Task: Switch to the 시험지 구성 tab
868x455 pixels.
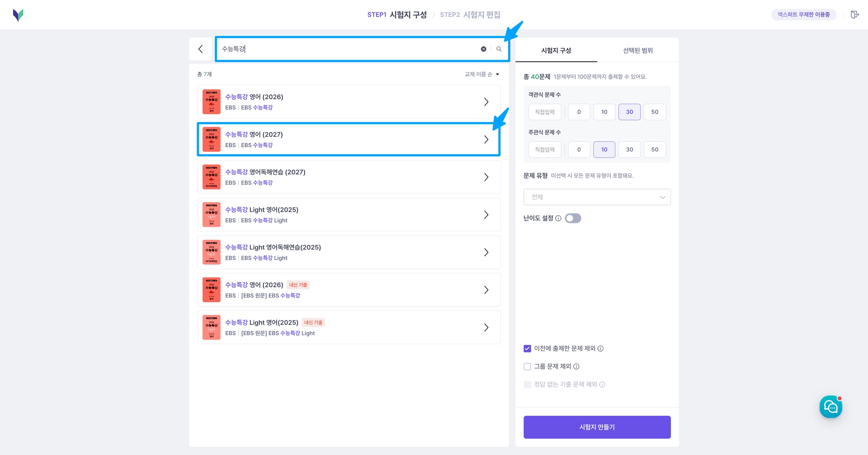Action: click(x=556, y=50)
